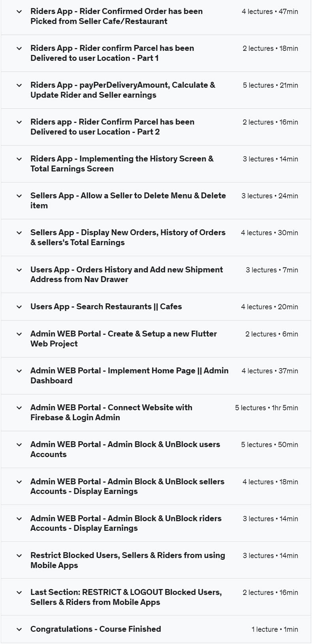Expand the 'Rider Confirmed Order has been Picked' section chevron
Screen dimensions: 312x644
coord(19,11)
